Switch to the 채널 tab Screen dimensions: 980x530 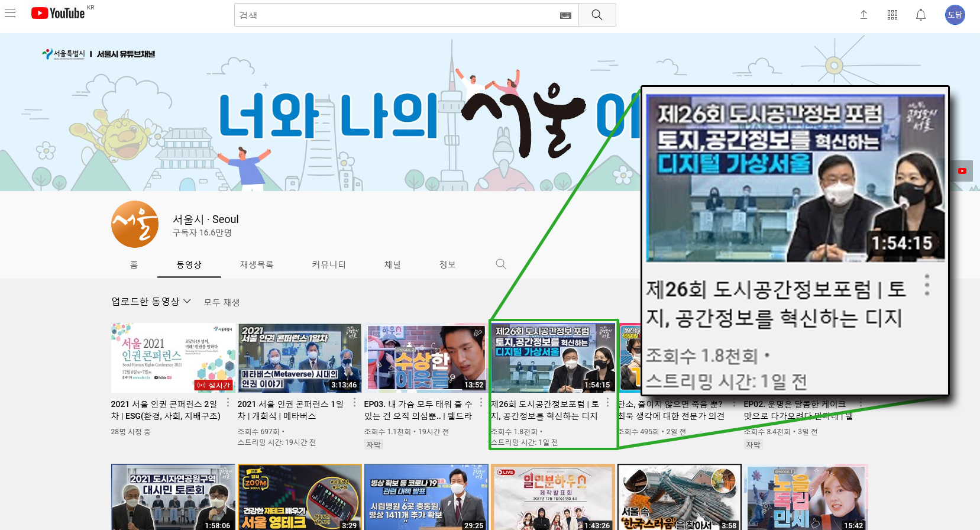tap(393, 264)
